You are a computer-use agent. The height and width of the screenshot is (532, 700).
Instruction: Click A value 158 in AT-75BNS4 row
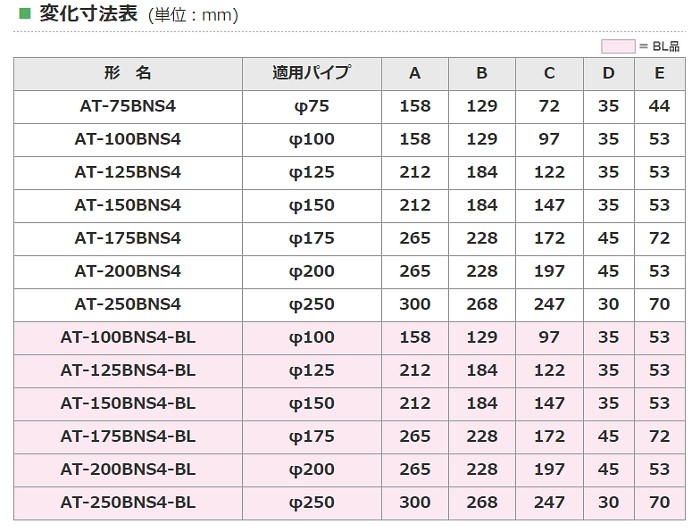point(415,106)
